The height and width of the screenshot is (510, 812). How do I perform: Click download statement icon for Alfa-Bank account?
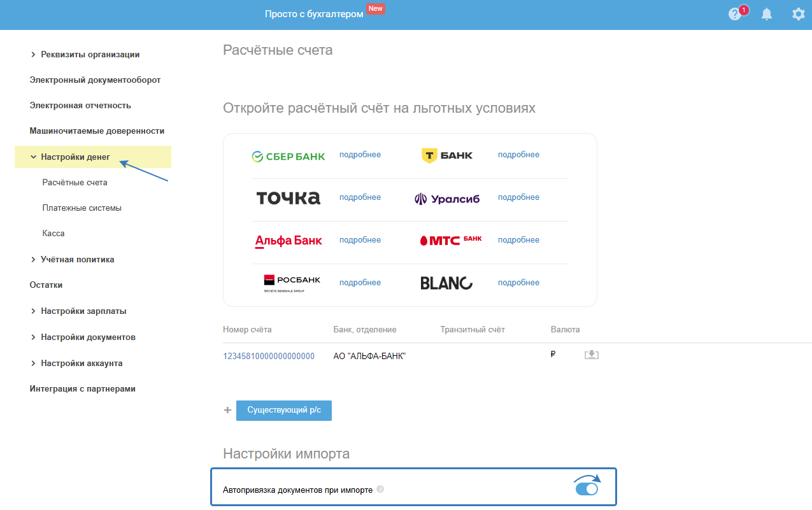coord(592,355)
